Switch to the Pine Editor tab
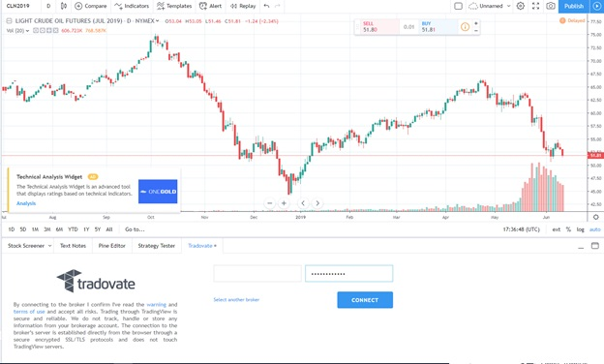The height and width of the screenshot is (364, 604). 111,246
